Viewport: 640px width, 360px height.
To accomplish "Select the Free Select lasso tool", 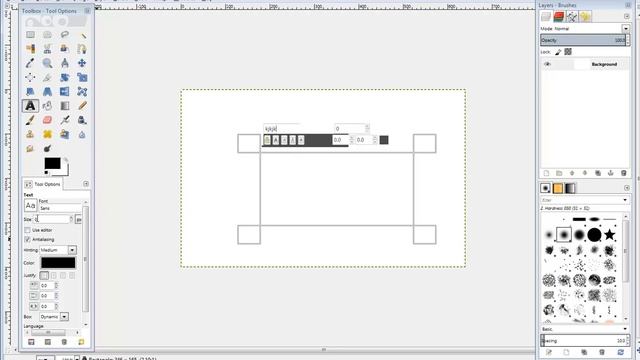I will coord(64,35).
